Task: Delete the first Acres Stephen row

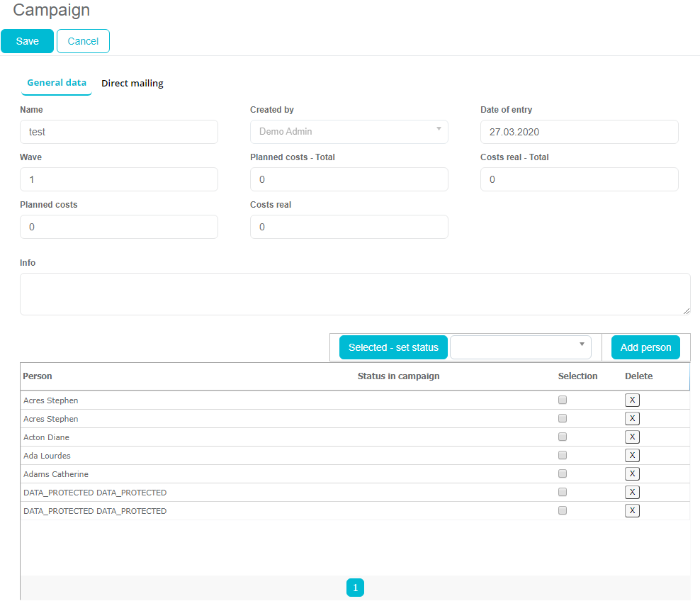Action: tap(632, 400)
